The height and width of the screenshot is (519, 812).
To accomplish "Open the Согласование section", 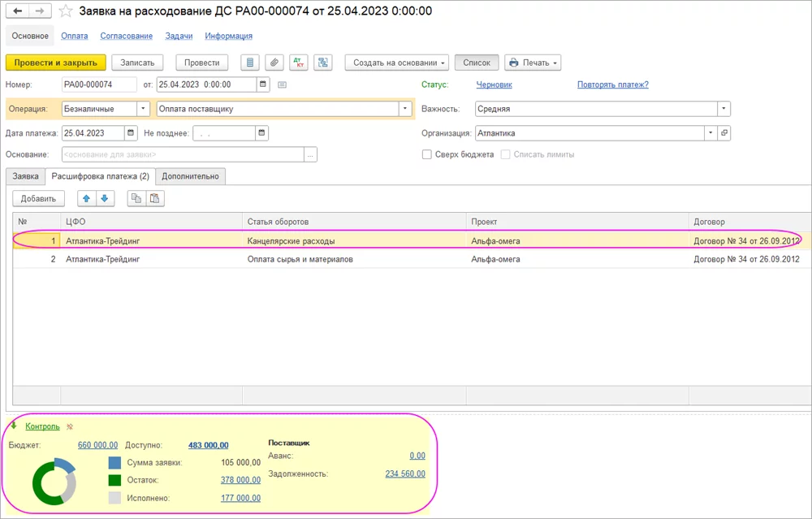I will (126, 36).
